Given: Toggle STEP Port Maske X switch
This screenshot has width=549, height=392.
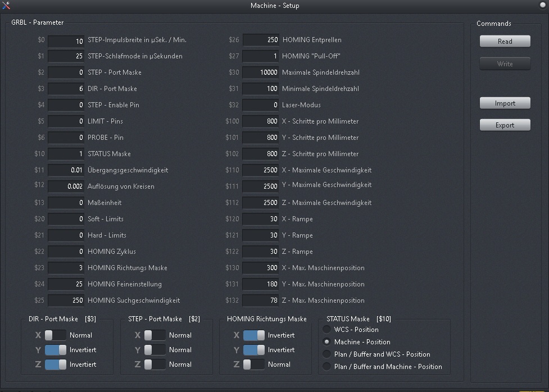Looking at the screenshot, I should coord(155,335).
